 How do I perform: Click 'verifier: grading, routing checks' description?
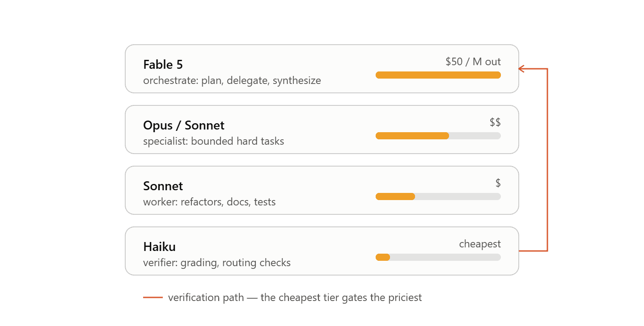(217, 263)
